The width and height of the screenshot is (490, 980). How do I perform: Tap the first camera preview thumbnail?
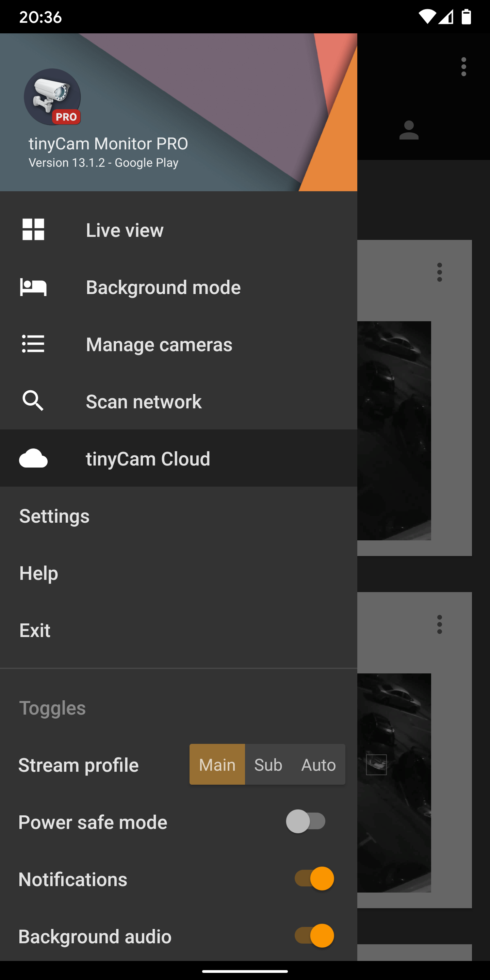pyautogui.click(x=394, y=431)
